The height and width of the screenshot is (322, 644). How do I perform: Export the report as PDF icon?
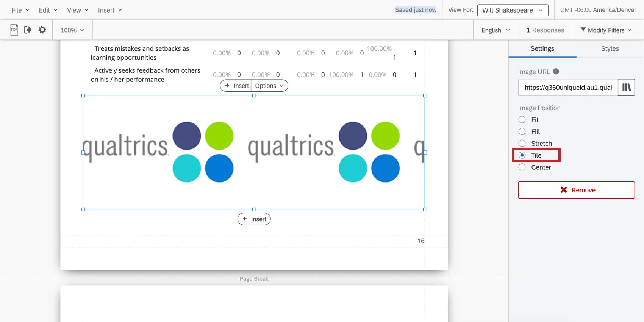point(14,30)
